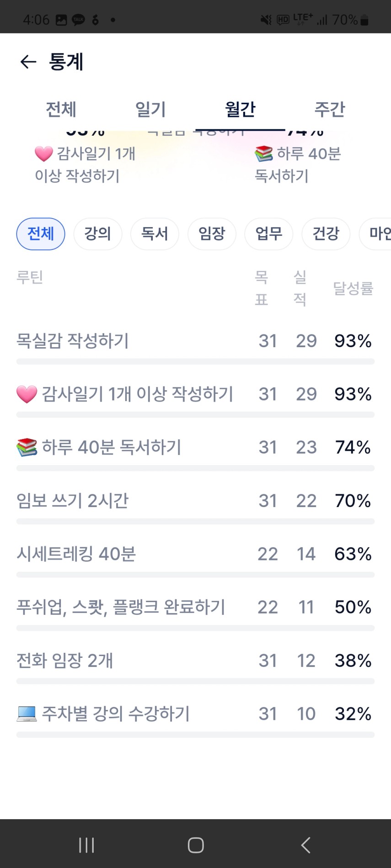Tap the laptop icon beside 주차별 강의 수강하기
The height and width of the screenshot is (868, 391).
(27, 714)
